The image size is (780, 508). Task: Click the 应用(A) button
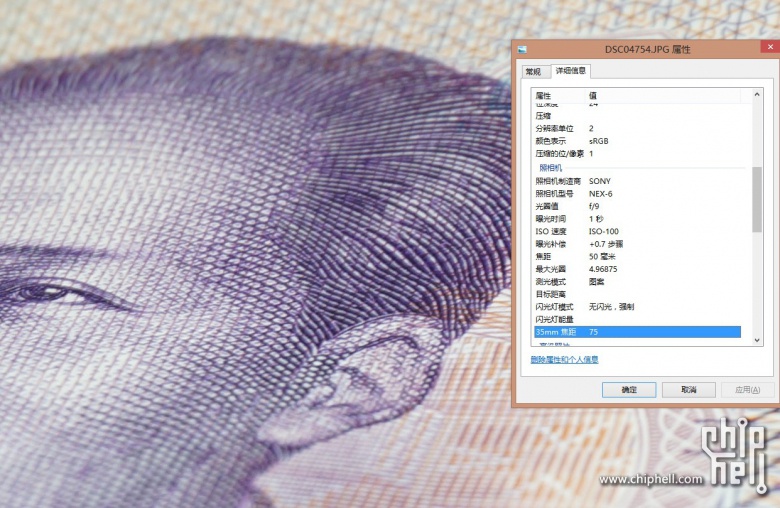(x=747, y=390)
